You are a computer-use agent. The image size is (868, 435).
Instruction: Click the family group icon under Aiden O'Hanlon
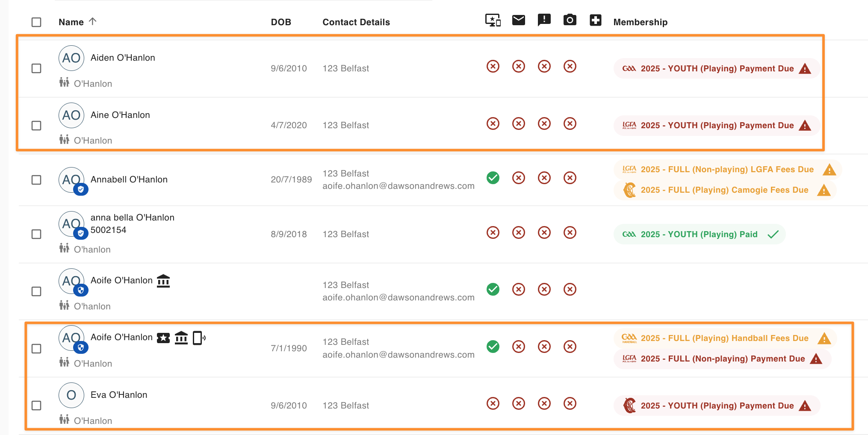pyautogui.click(x=64, y=82)
